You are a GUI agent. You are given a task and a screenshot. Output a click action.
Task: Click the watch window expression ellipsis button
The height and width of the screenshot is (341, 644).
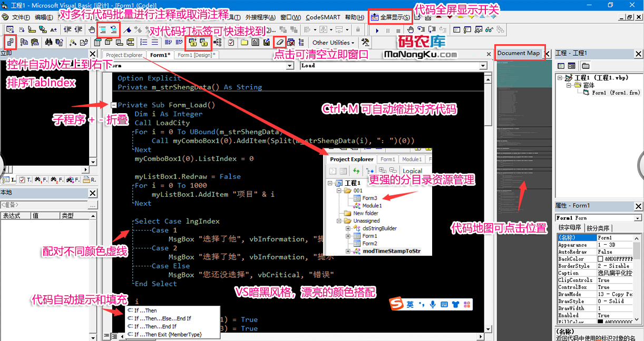coord(93,205)
